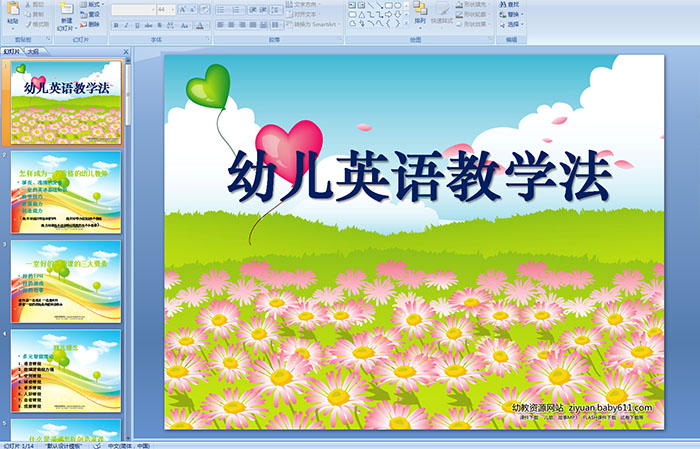Click Delete slide (删除) icon
Screen dimensions: 700x449
[83, 25]
